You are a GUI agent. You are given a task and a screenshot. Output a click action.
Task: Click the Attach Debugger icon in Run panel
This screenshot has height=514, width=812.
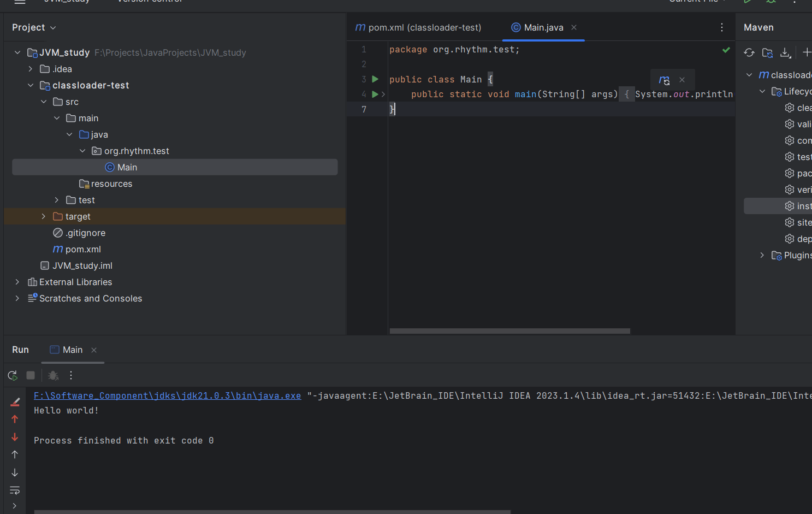[53, 375]
